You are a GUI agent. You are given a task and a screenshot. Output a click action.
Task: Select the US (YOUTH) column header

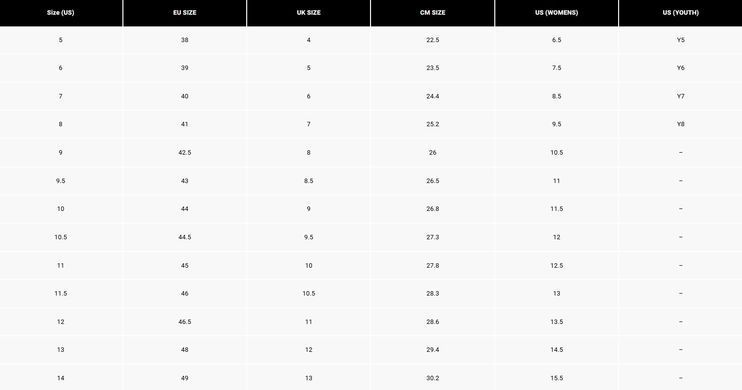click(680, 13)
